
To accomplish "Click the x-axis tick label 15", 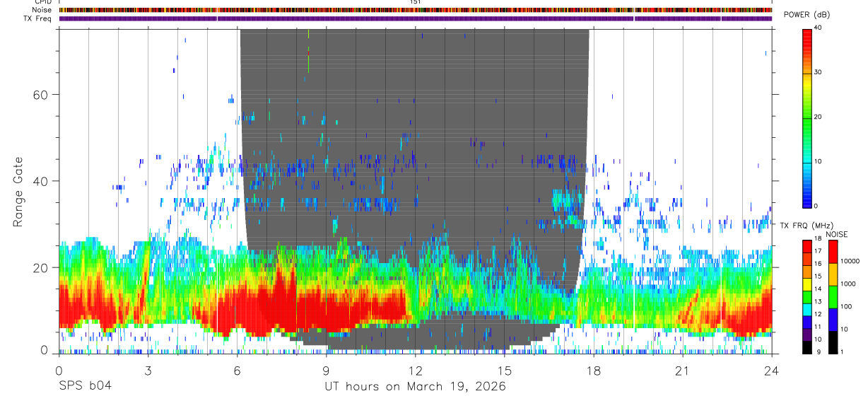I will [x=504, y=370].
